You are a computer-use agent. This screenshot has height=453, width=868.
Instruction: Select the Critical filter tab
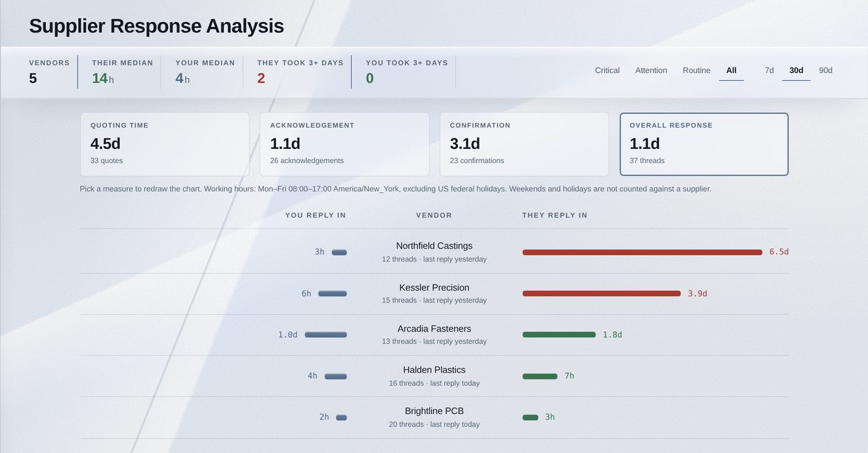(x=607, y=70)
